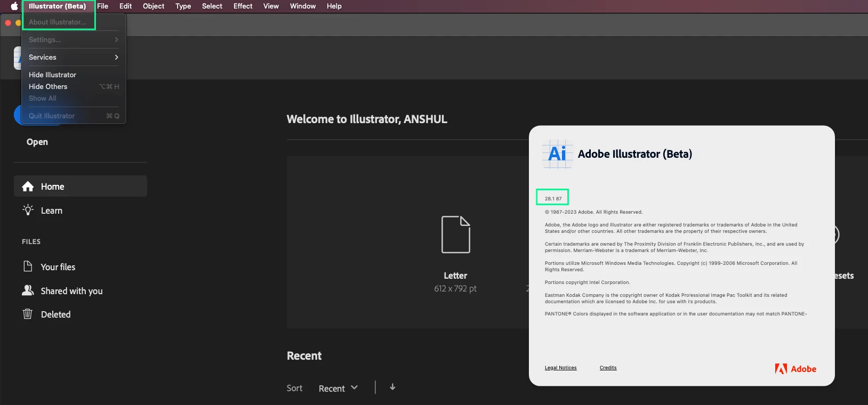Click the Open button
The width and height of the screenshot is (868, 405).
37,142
